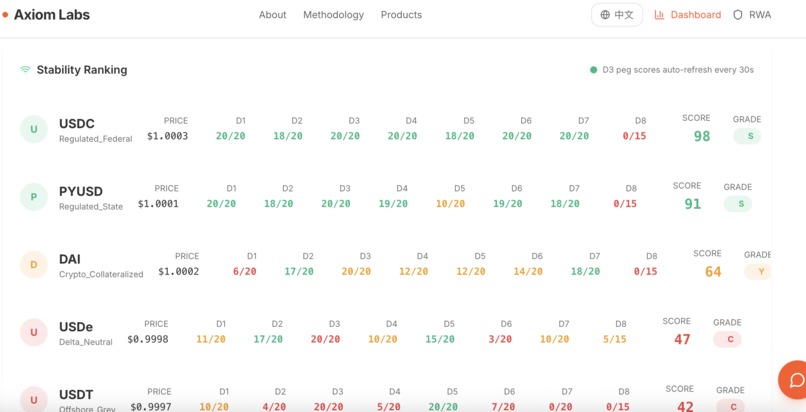Click the PYUSD price $1.0001

point(158,204)
